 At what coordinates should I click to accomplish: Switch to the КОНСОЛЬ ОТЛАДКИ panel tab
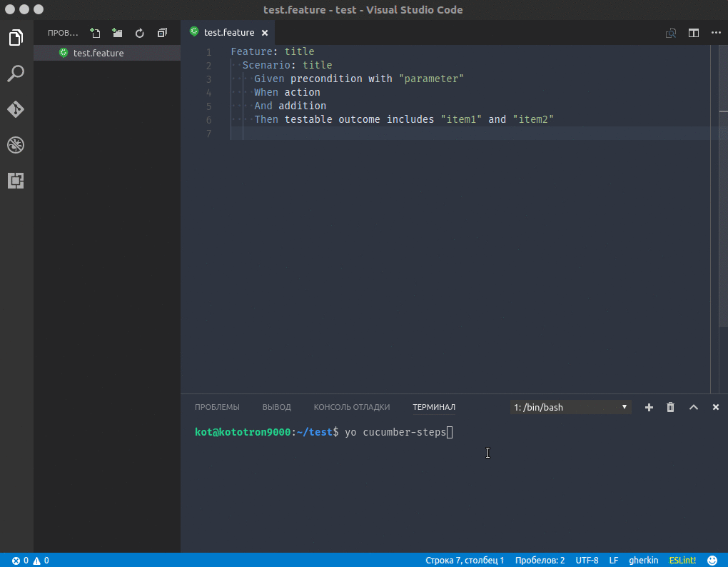coord(352,407)
